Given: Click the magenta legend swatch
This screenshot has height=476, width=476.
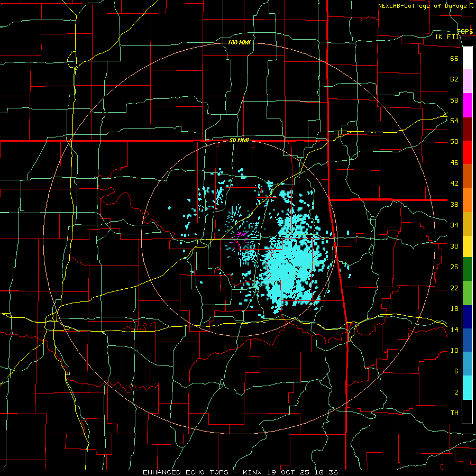Looking at the screenshot, I should [x=467, y=105].
